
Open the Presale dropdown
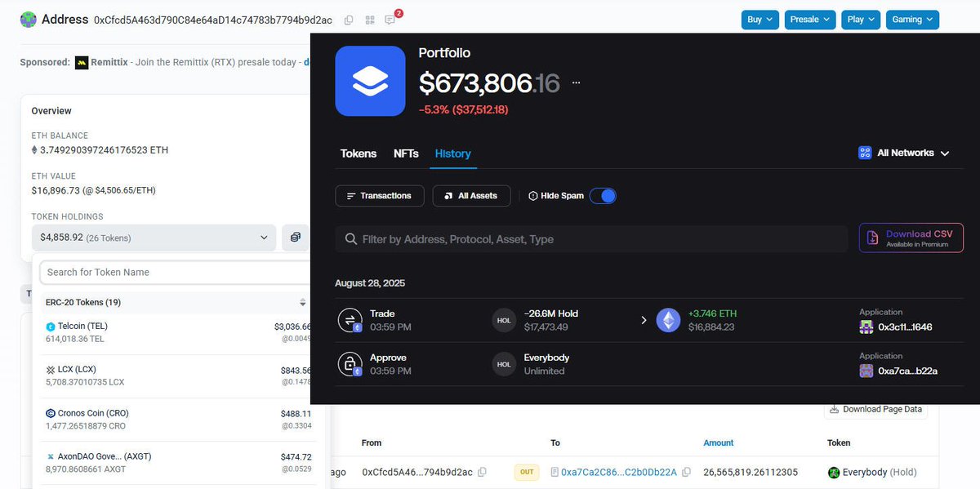tap(810, 20)
